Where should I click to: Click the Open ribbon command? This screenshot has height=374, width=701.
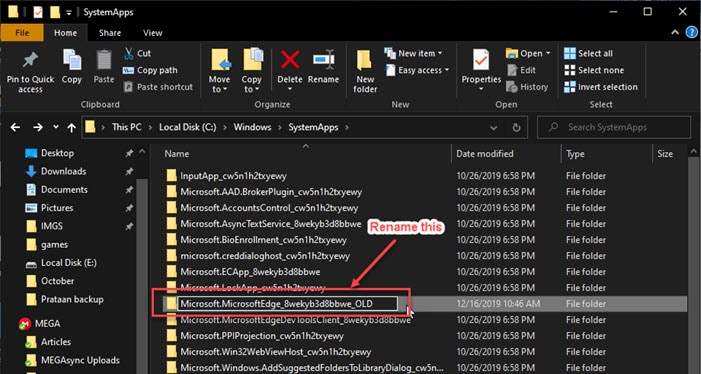(x=528, y=54)
